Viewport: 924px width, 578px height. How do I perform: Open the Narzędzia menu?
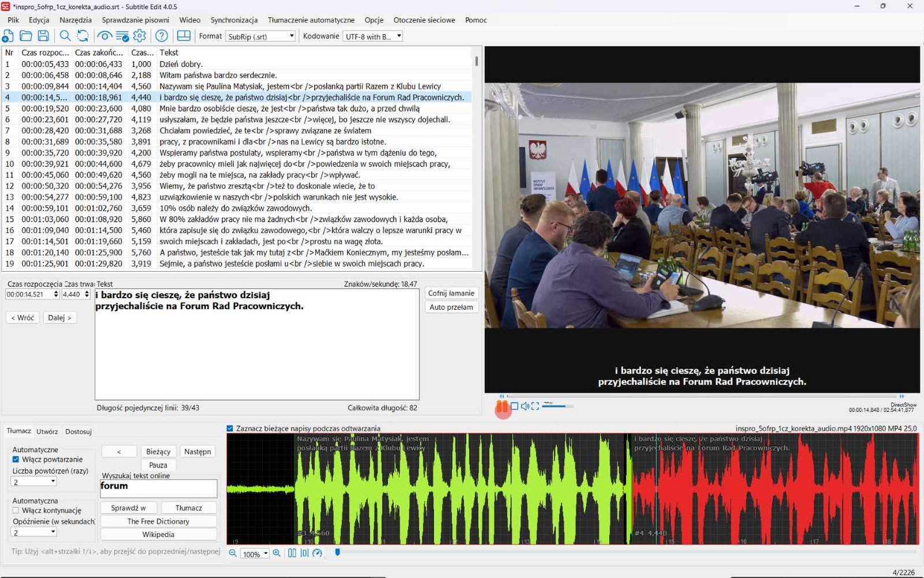(x=76, y=20)
